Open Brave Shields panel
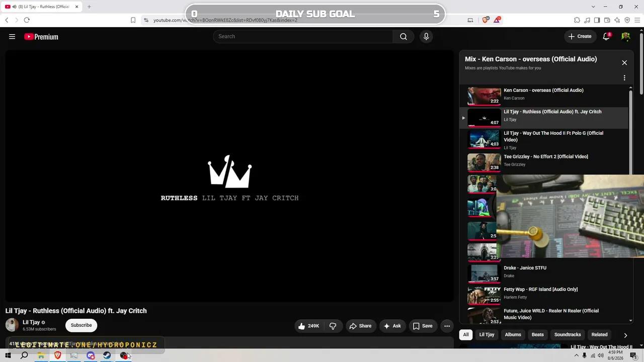644x362 pixels. [x=486, y=20]
